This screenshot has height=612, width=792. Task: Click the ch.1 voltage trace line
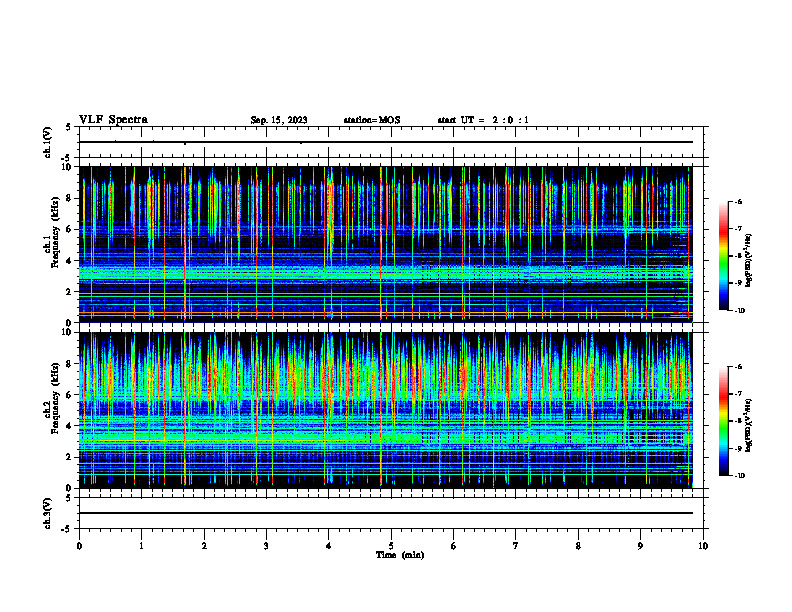[x=386, y=142]
